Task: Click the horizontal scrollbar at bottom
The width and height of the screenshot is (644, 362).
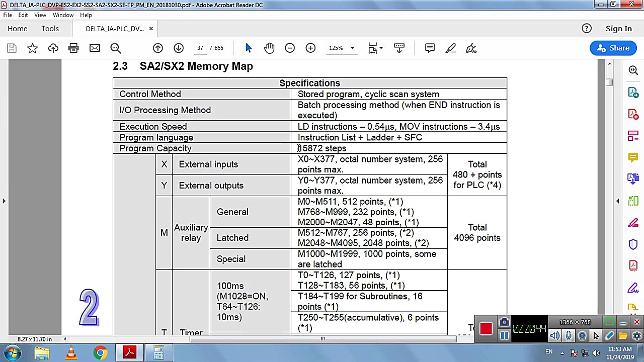Action: coord(323,339)
